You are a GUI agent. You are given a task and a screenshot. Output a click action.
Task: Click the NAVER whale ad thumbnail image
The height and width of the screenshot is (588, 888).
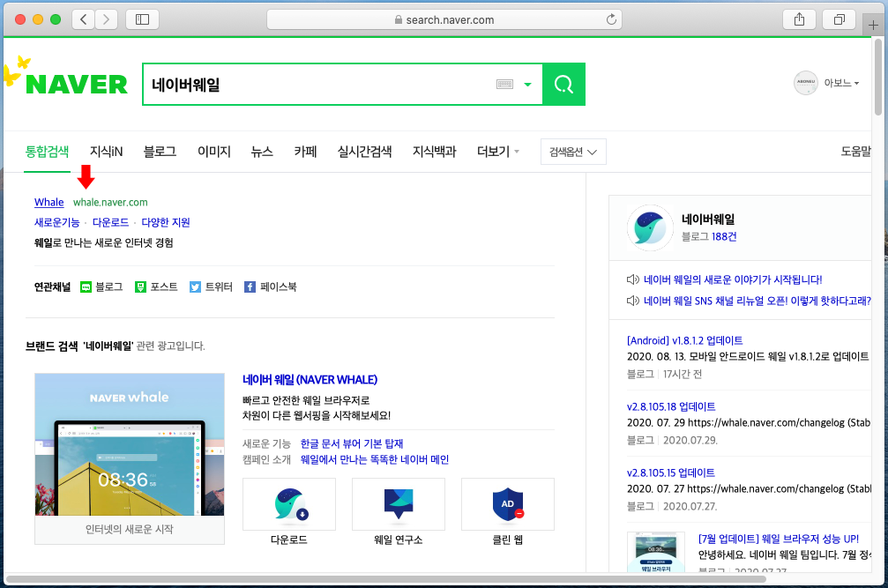pyautogui.click(x=130, y=444)
